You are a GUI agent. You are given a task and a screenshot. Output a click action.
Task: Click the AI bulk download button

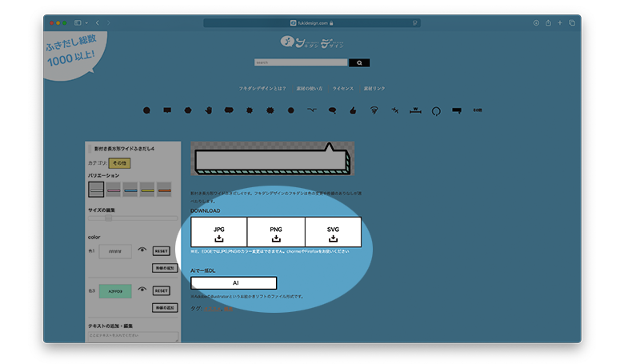tap(234, 283)
